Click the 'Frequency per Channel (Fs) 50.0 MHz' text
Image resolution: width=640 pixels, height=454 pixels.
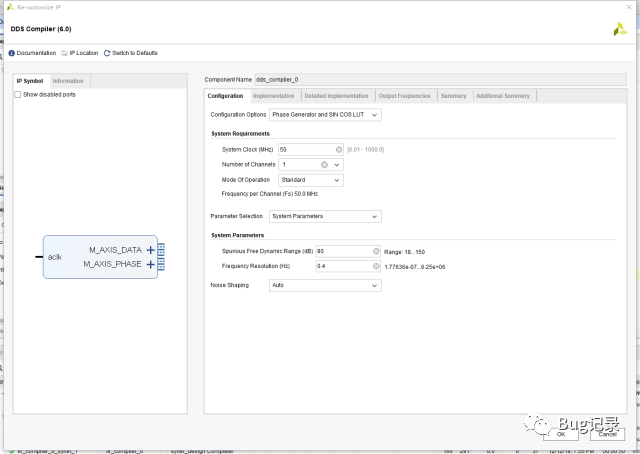[269, 194]
